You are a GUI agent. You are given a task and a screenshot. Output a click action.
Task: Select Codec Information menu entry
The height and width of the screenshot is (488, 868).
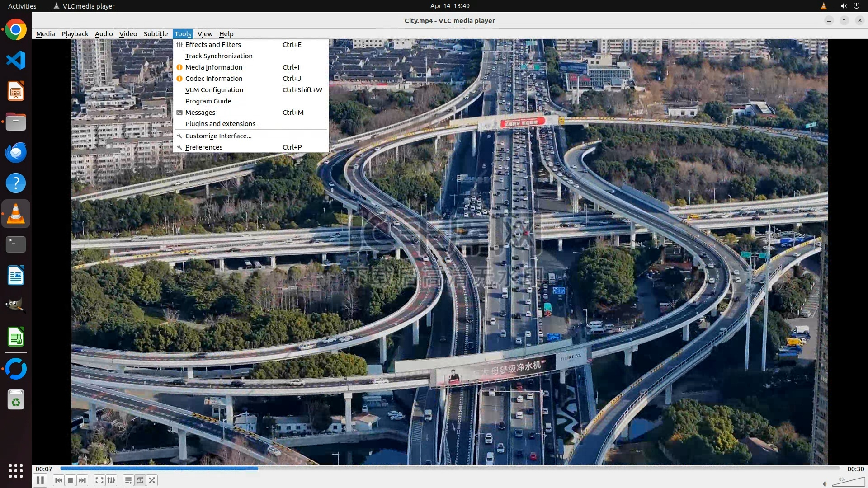click(x=214, y=79)
